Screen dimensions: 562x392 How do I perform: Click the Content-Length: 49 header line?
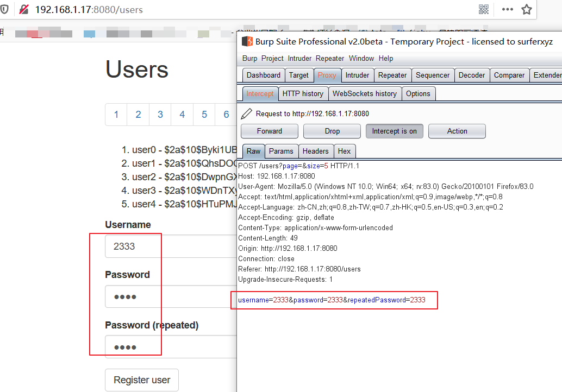click(268, 238)
